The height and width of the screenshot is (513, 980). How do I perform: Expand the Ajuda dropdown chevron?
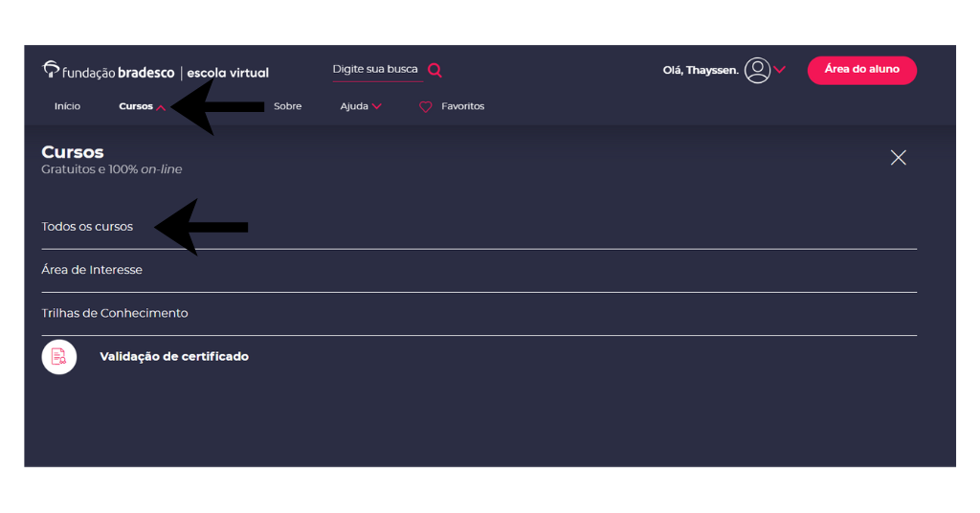coord(377,107)
